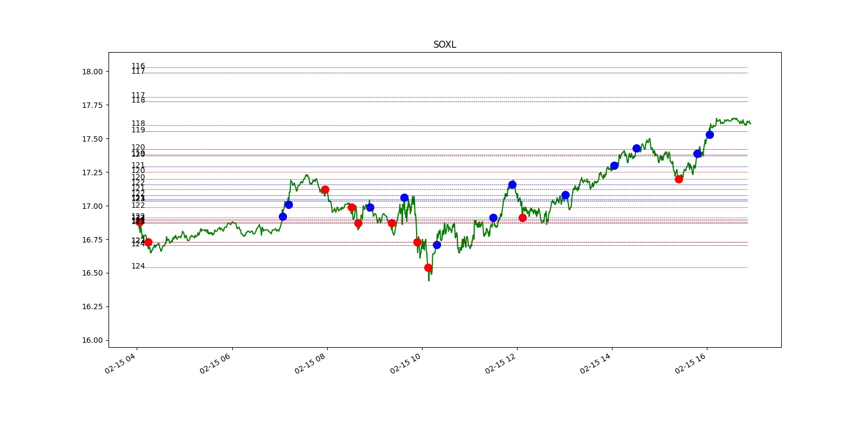The height and width of the screenshot is (434, 868).
Task: Click the topmost 116 level label
Action: point(138,66)
